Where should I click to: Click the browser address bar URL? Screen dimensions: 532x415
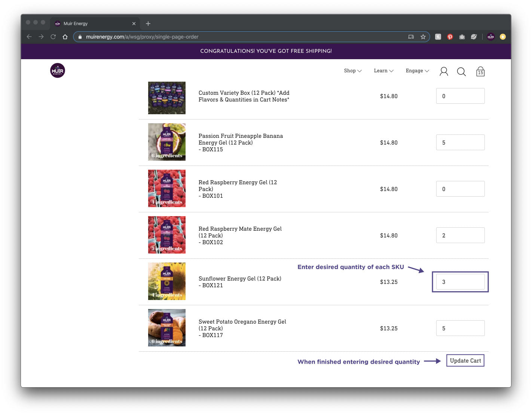[142, 37]
